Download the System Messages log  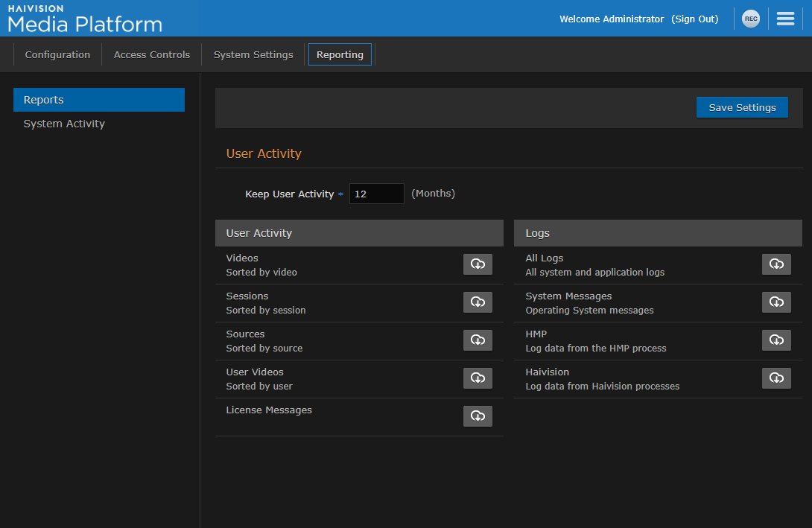776,302
